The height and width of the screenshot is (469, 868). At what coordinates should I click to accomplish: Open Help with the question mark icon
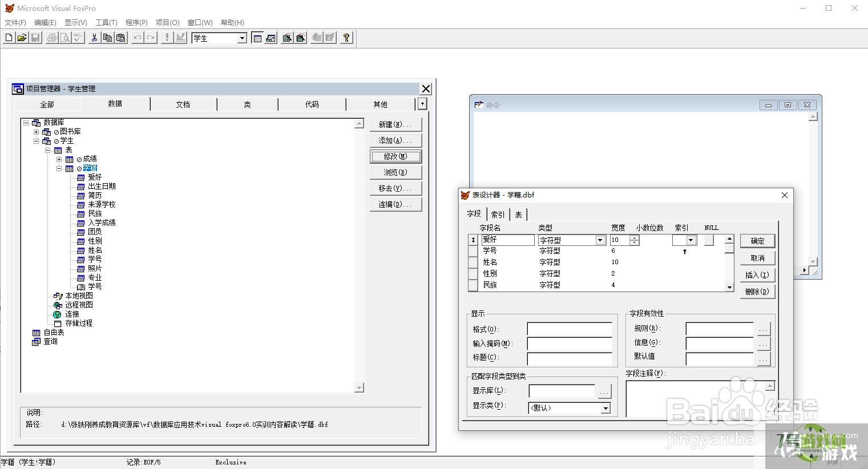click(346, 38)
